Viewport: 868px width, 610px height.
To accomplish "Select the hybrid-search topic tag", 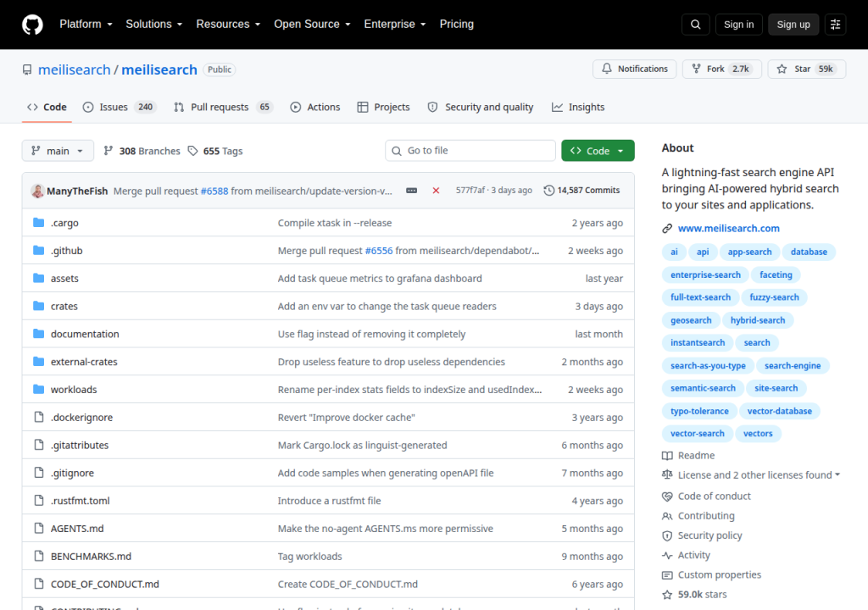I will (758, 320).
